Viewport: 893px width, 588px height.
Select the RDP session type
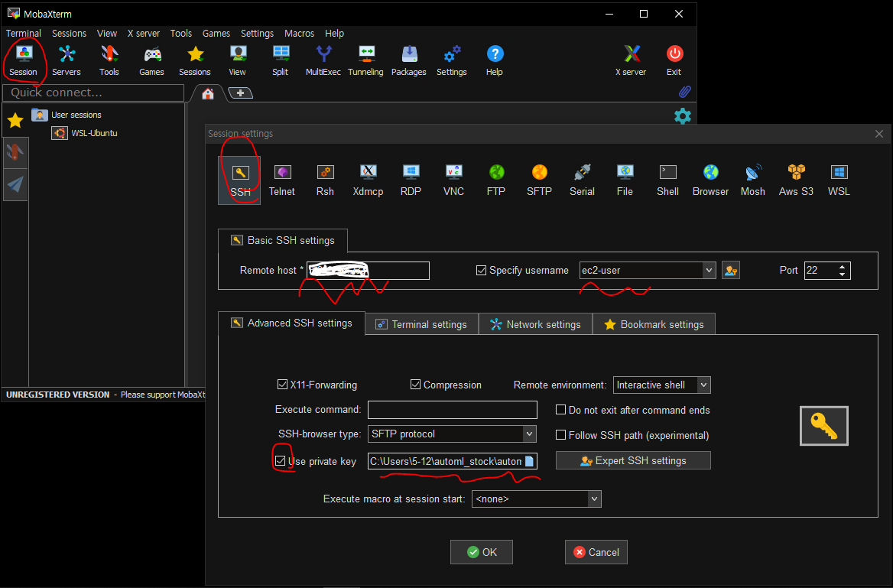[411, 180]
